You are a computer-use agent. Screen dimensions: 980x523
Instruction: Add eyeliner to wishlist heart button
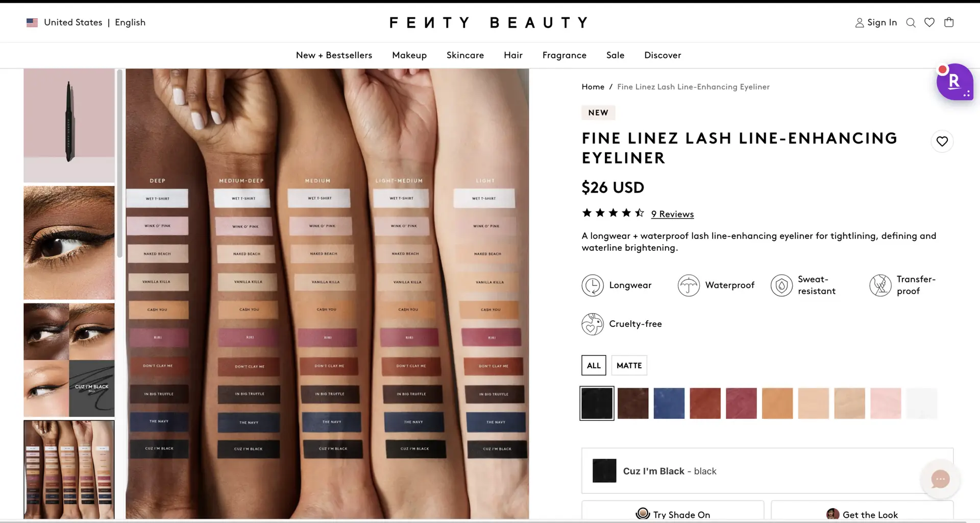(942, 141)
